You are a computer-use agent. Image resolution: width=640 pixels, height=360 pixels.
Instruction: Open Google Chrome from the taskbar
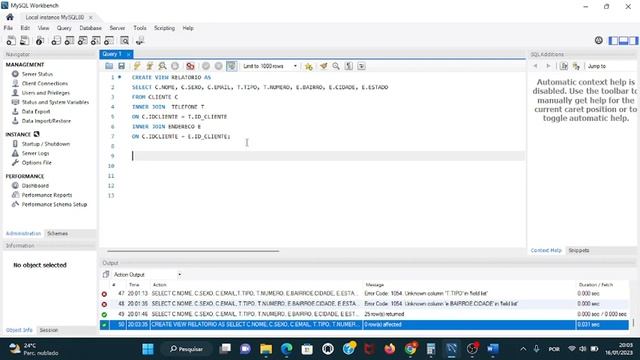pyautogui.click(x=411, y=349)
